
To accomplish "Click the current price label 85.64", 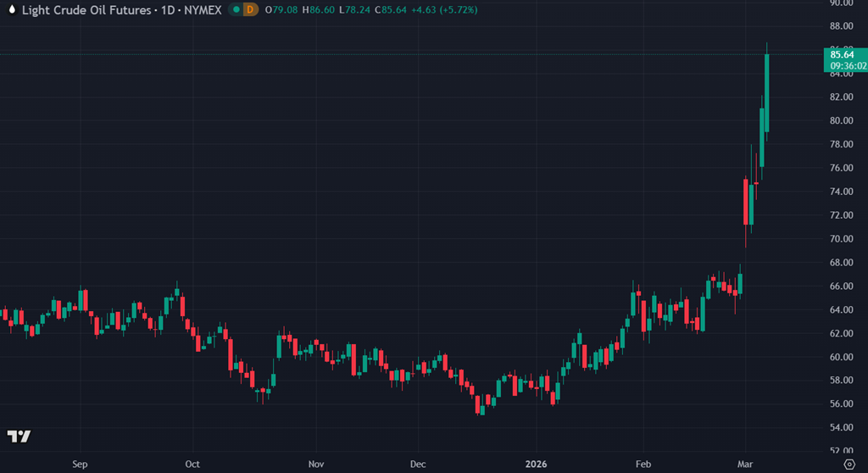I will [x=843, y=55].
